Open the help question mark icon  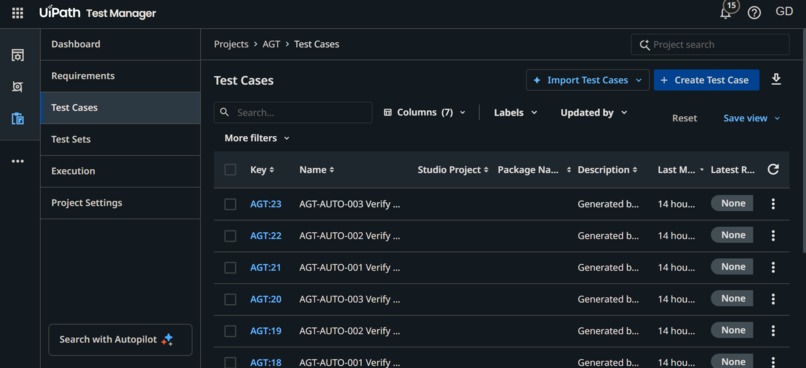pyautogui.click(x=754, y=13)
